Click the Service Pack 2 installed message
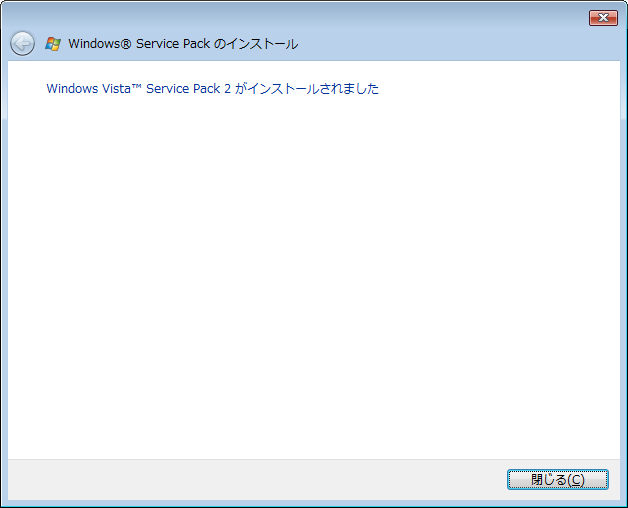The image size is (628, 508). coord(212,89)
